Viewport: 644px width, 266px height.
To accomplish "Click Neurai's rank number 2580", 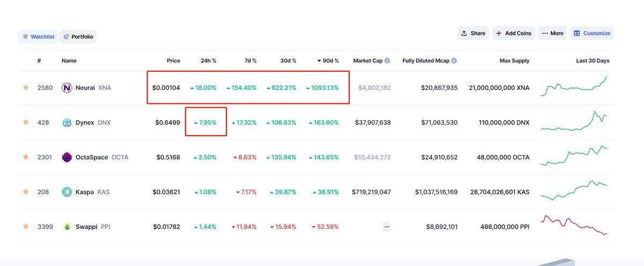I will 45,87.
